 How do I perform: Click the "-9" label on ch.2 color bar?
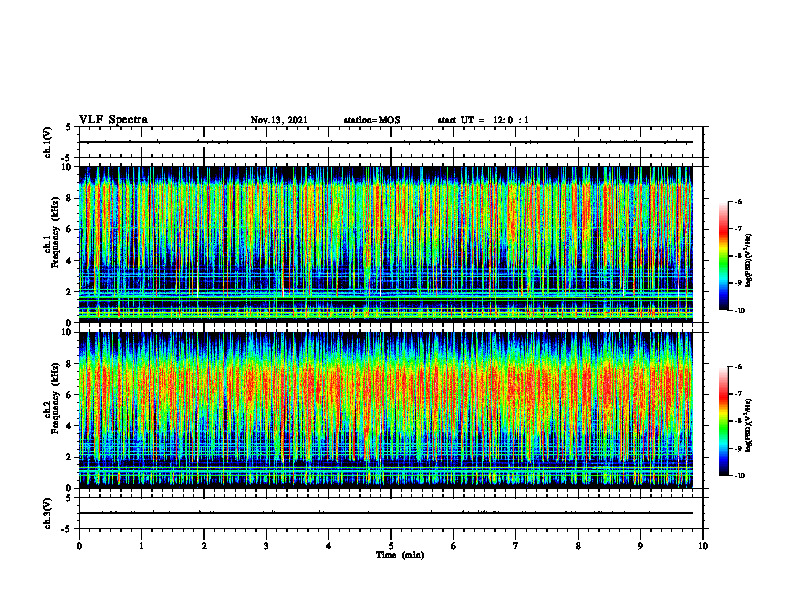click(x=738, y=448)
